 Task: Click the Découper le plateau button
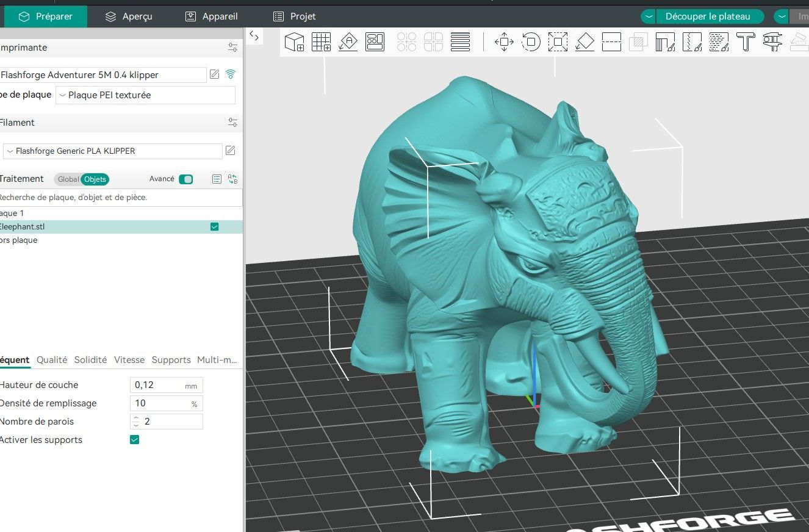click(x=708, y=16)
